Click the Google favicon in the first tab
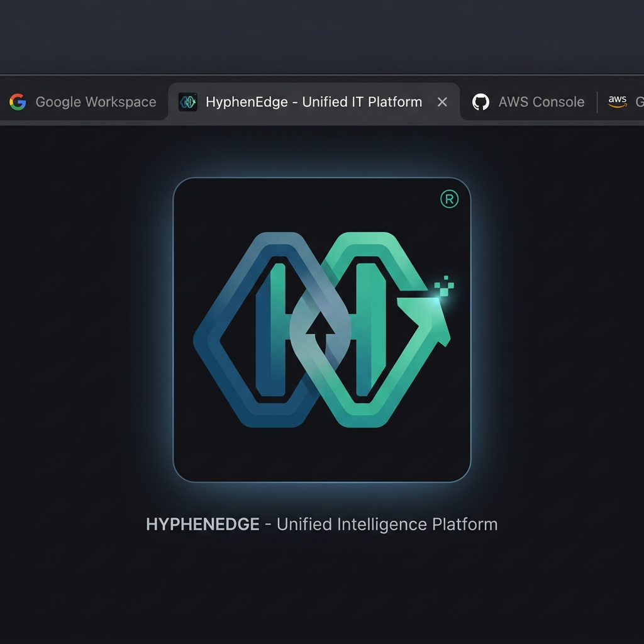This screenshot has width=644, height=644. (x=18, y=102)
